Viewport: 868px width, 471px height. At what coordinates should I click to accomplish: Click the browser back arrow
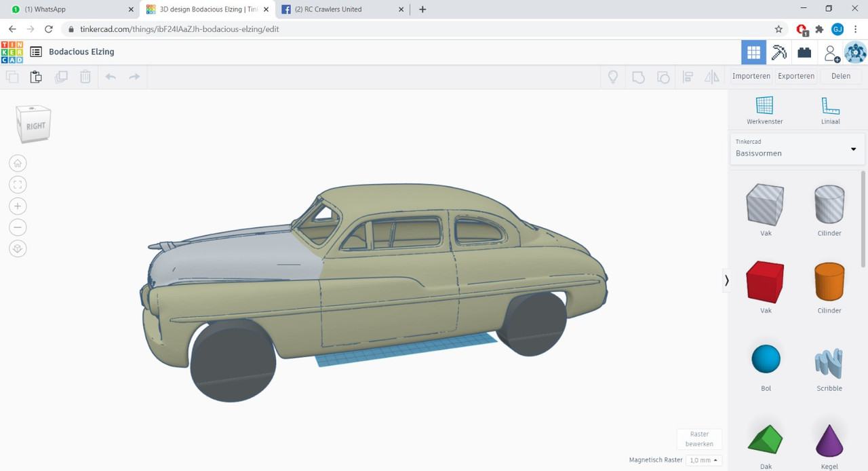coord(12,29)
